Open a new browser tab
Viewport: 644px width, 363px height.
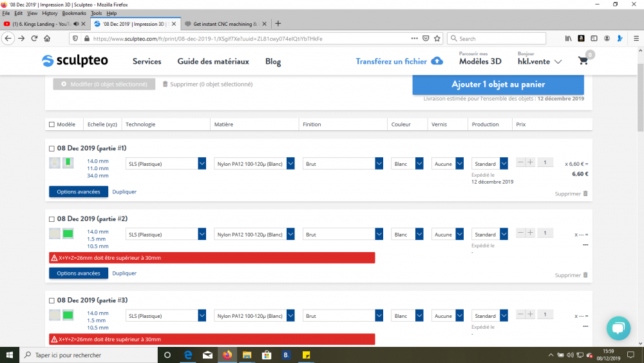(278, 23)
